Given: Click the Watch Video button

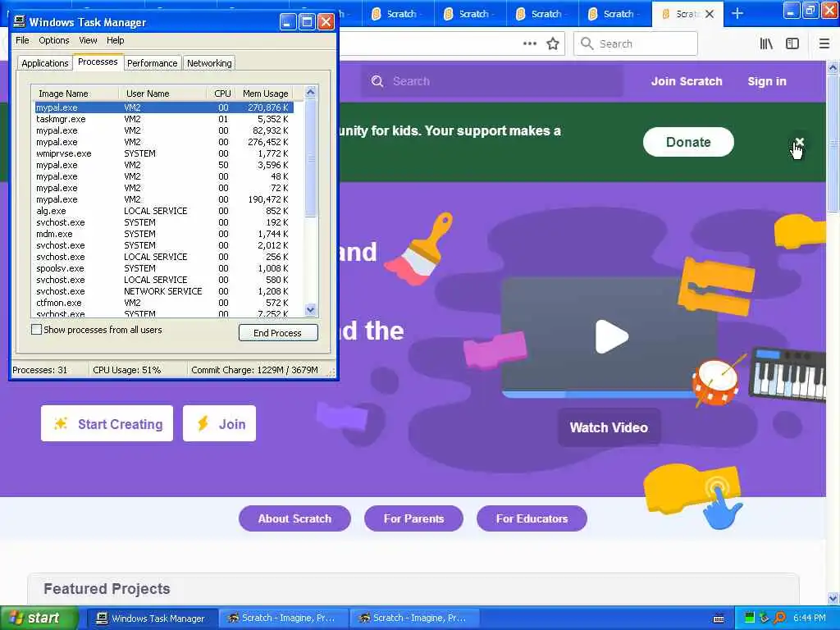Looking at the screenshot, I should click(609, 427).
